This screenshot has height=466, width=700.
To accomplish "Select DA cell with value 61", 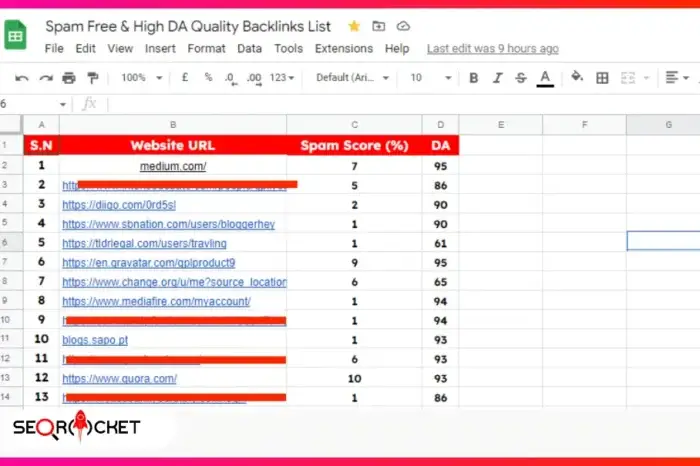I will coord(441,243).
